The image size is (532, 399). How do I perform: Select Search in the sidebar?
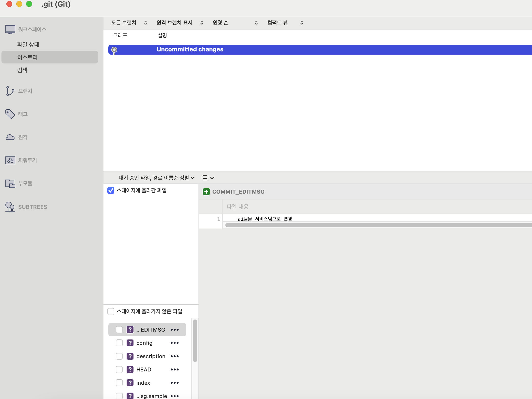click(x=22, y=70)
